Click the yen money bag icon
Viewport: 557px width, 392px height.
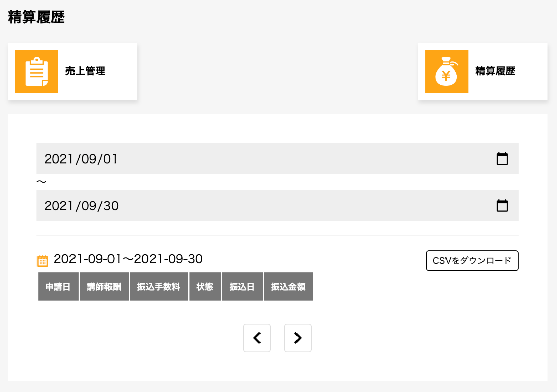pyautogui.click(x=447, y=71)
